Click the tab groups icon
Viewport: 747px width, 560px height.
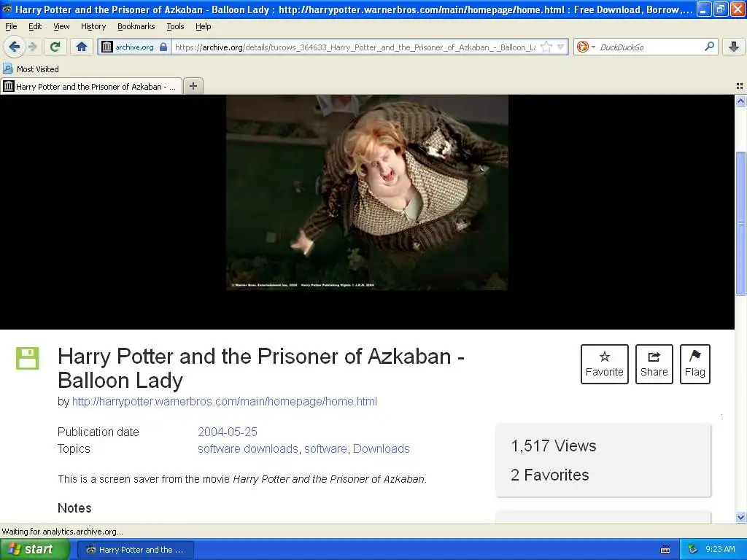click(x=740, y=86)
